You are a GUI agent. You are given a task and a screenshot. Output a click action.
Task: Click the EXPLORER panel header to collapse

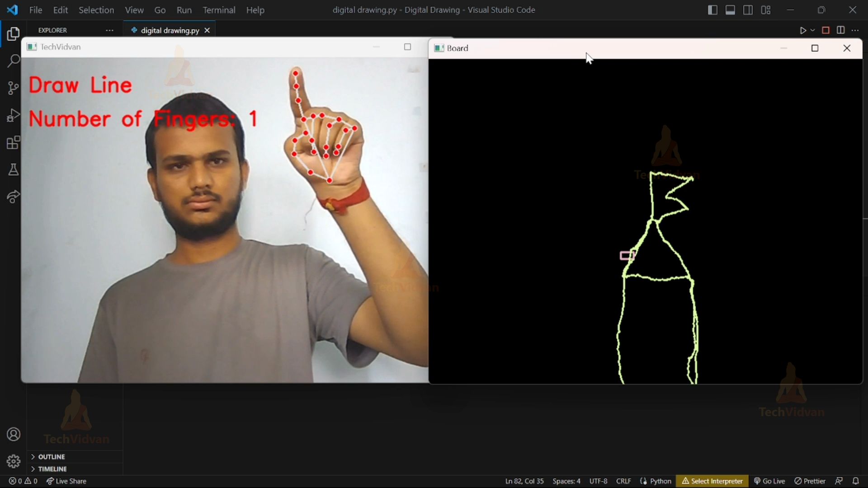(53, 30)
